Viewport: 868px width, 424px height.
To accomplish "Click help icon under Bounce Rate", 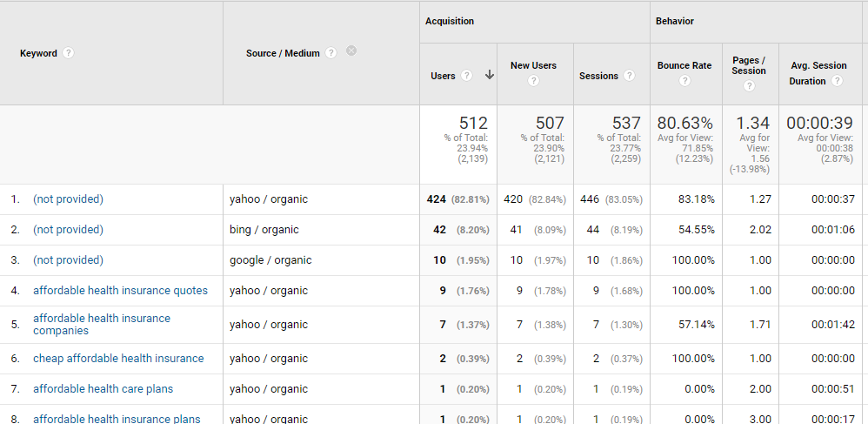I will pyautogui.click(x=684, y=81).
